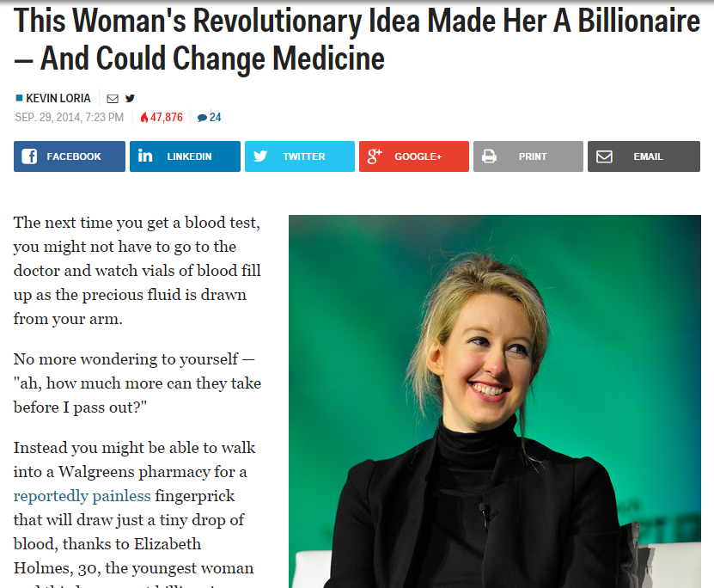
Task: Open Kevin Loria's author page
Action: click(58, 98)
